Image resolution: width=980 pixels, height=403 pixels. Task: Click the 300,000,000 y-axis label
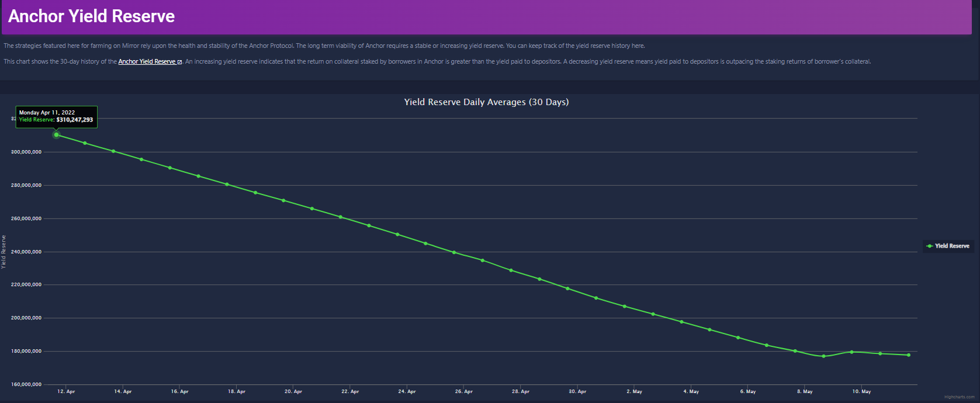click(26, 152)
